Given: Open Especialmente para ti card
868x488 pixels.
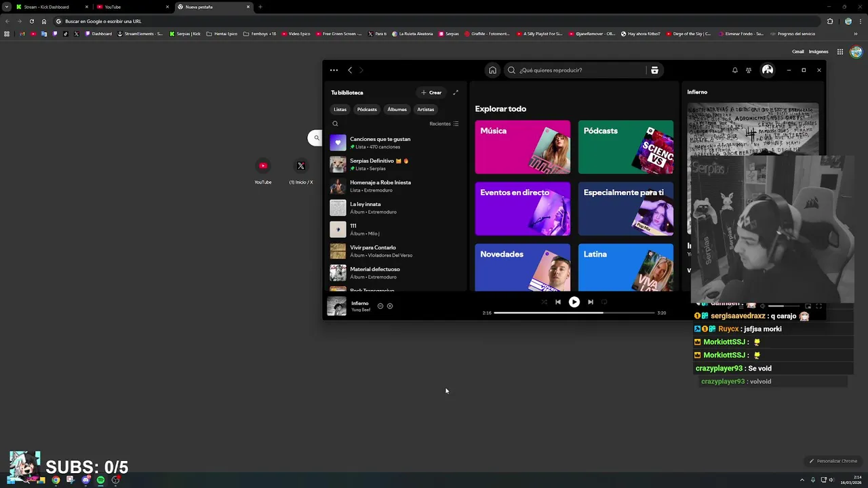Looking at the screenshot, I should pyautogui.click(x=626, y=209).
